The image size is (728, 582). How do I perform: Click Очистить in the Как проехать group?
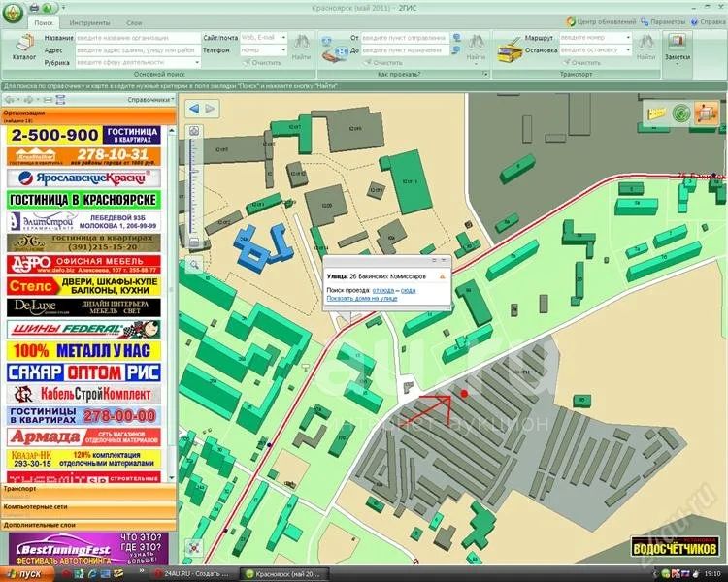coord(383,63)
